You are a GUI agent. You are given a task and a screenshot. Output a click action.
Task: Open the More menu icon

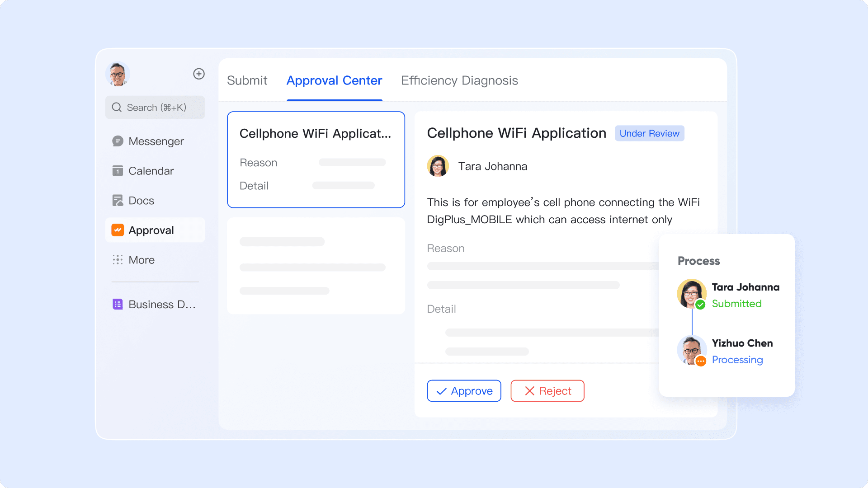[117, 260]
